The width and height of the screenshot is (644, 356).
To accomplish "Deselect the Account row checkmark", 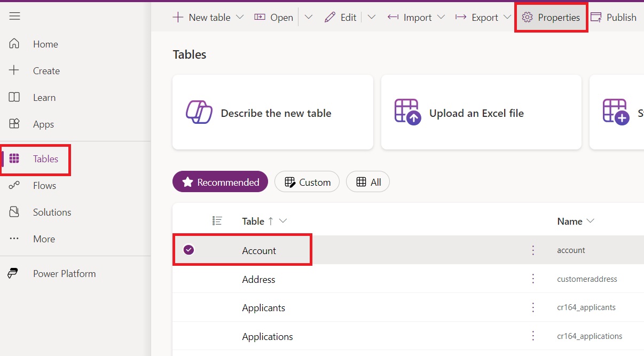I will [189, 250].
